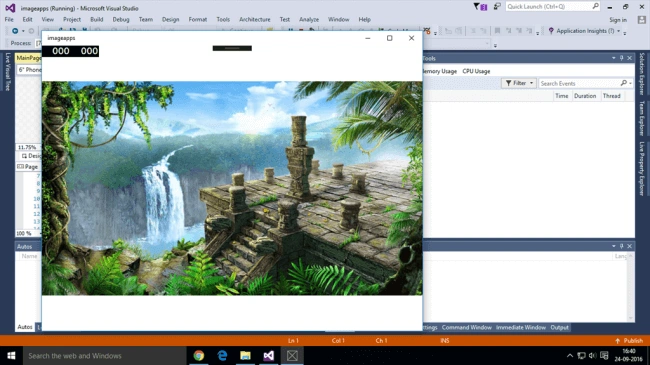Screen dimensions: 650x365
Task: Click the Application Insights lightbulb icon
Action: pos(551,31)
